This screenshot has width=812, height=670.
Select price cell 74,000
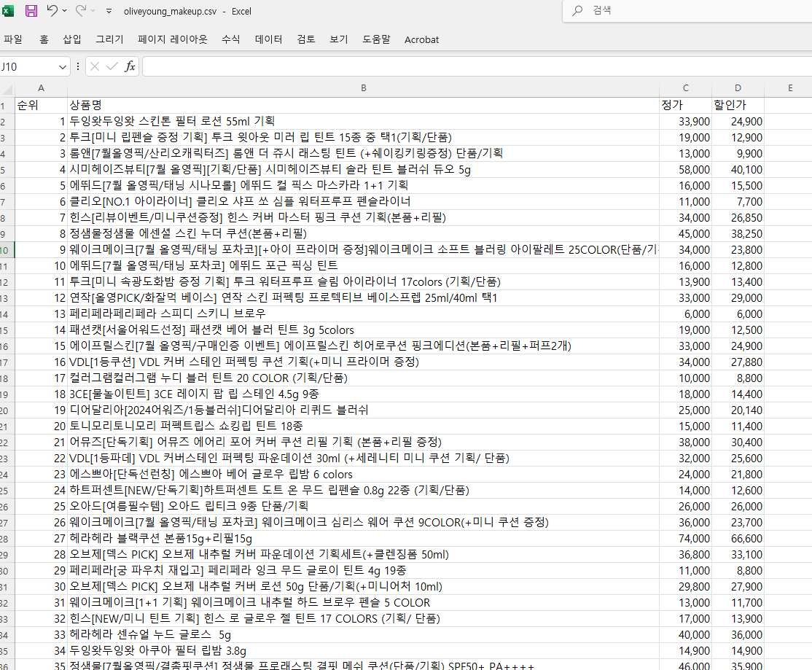click(x=686, y=539)
